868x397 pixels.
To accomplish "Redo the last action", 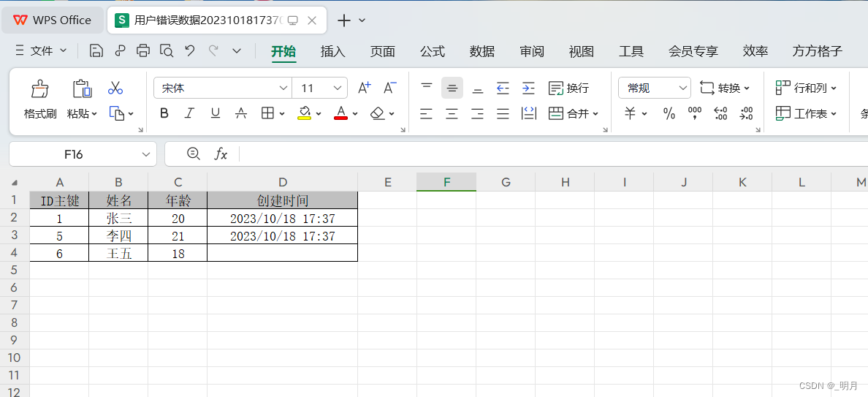I will pos(213,51).
